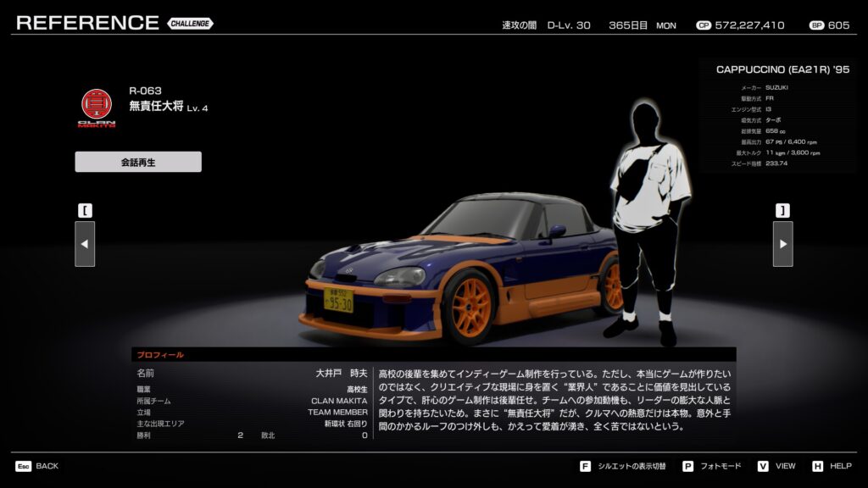
Task: Click the Clan Makita team emblem
Action: 96,106
